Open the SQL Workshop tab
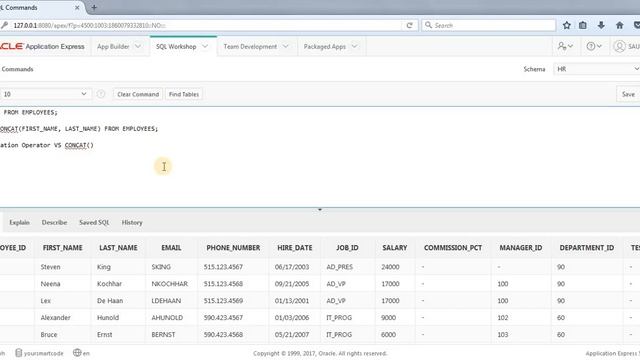The width and height of the screenshot is (640, 360). click(x=176, y=47)
